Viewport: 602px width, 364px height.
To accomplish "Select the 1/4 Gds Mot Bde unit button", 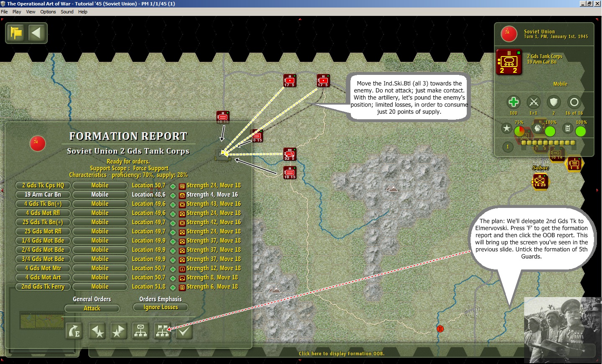I will coord(43,241).
